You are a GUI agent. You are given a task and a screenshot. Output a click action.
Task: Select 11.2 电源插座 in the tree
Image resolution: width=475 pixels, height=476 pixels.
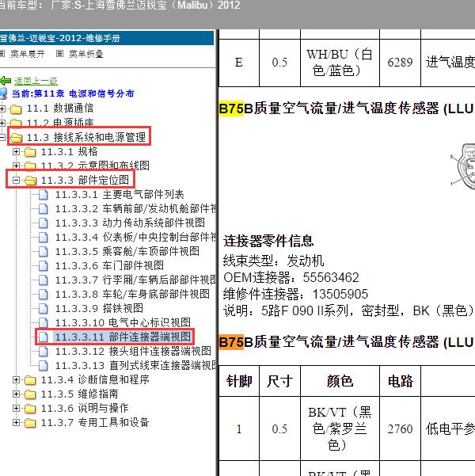60,122
